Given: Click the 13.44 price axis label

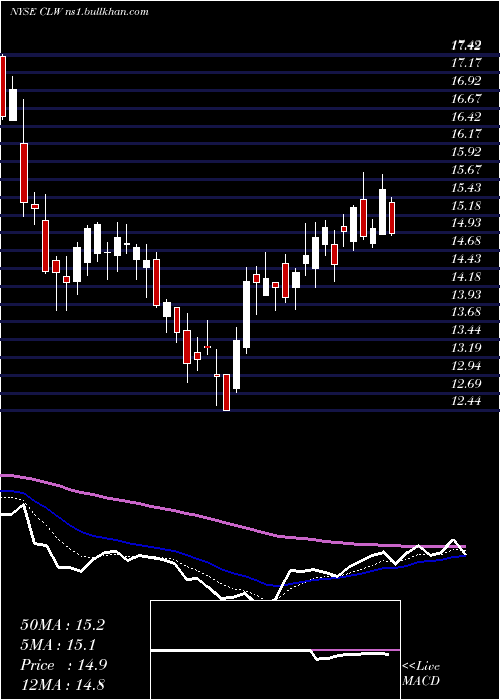Looking at the screenshot, I should click(466, 330).
